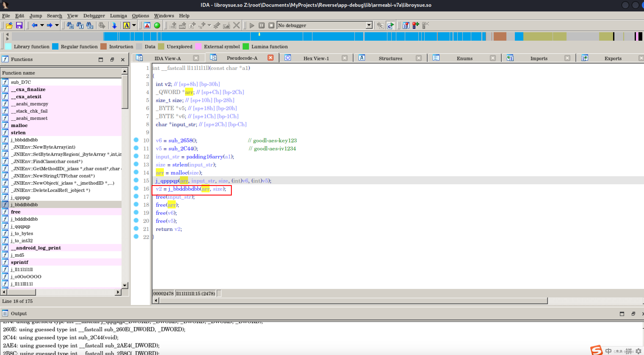
Task: Click the pseudocode horizontal scrollbar thumb
Action: click(353, 301)
